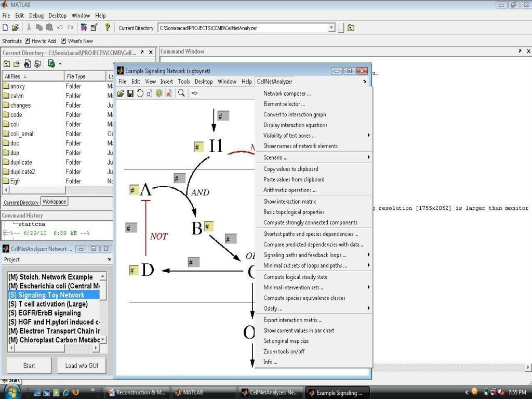This screenshot has height=399, width=532.
Task: Expand Minimal cut sets of loops submenu
Action: [368, 265]
